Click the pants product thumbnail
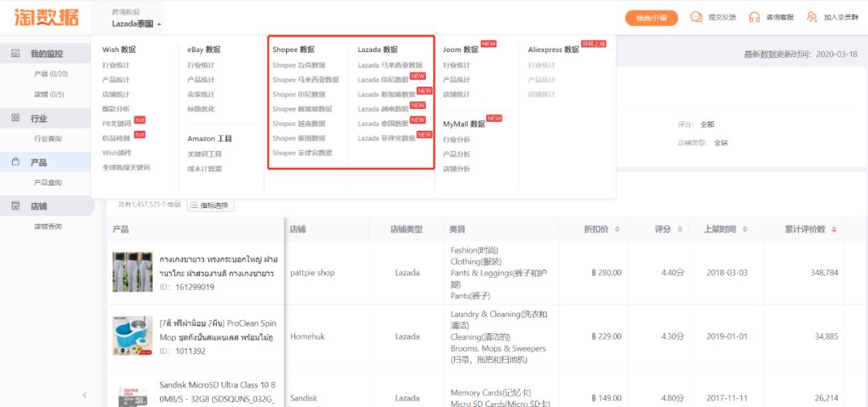Viewport: 868px width, 407px height. 133,272
